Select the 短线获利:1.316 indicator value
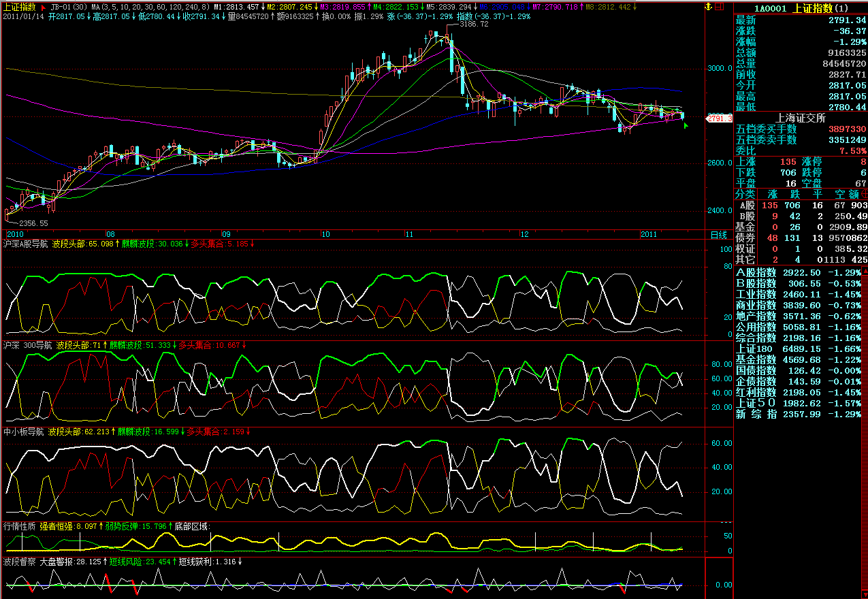Screen dimensions: 868x599 point(206,562)
